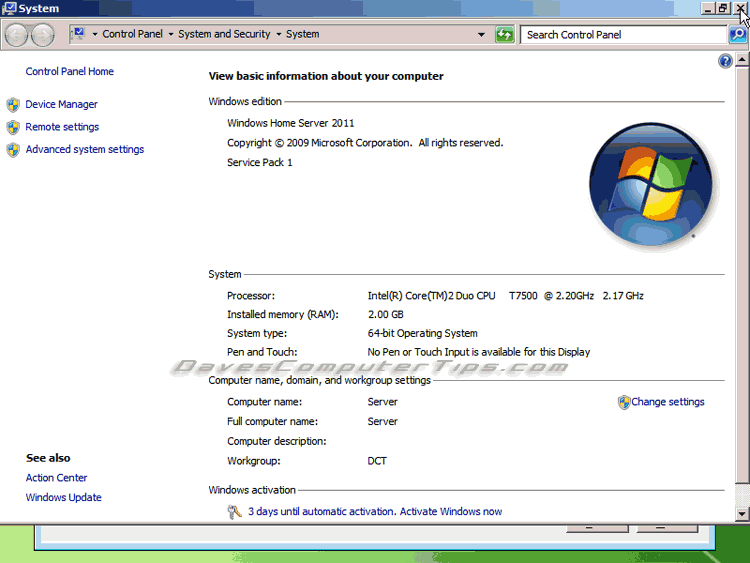The height and width of the screenshot is (563, 750).
Task: Click the scrollbar down arrow
Action: [x=741, y=514]
